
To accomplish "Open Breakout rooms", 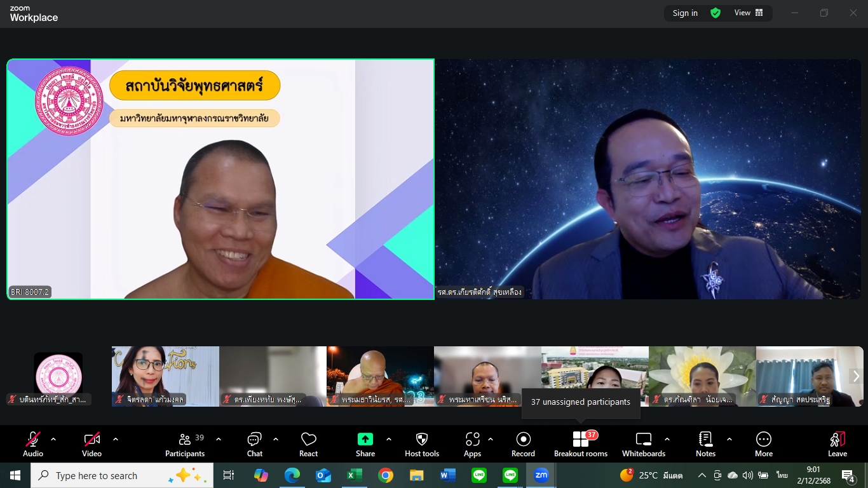I will pos(580,444).
